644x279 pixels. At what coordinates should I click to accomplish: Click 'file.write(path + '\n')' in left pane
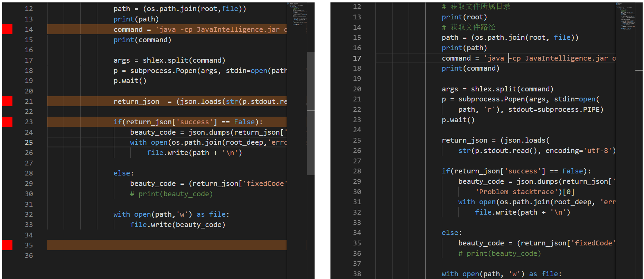pyautogui.click(x=194, y=153)
